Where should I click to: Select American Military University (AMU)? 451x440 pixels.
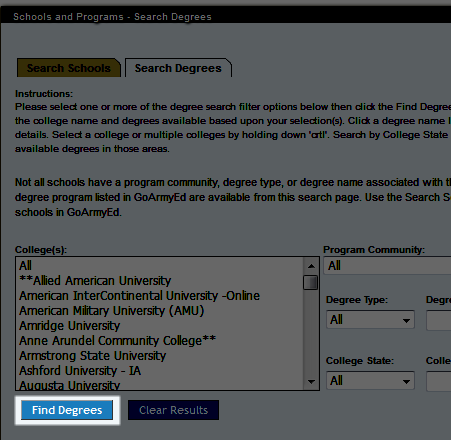pyautogui.click(x=160, y=311)
